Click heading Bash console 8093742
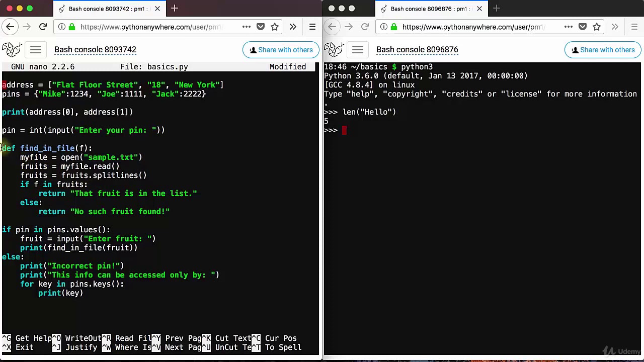 pyautogui.click(x=95, y=50)
